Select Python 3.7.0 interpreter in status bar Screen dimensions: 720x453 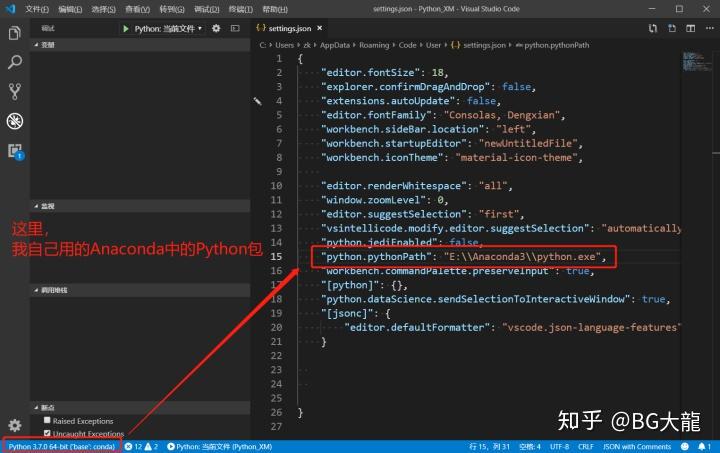coord(62,446)
